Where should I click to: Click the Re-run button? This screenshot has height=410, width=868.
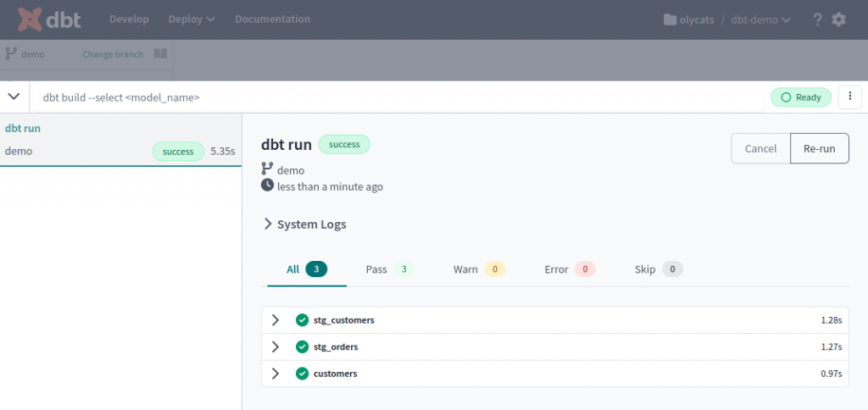[x=820, y=148]
